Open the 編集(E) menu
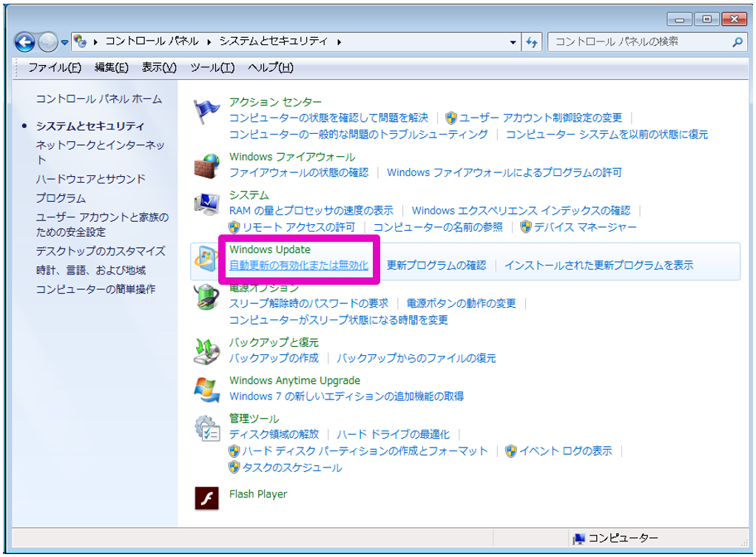The height and width of the screenshot is (557, 756). [112, 67]
